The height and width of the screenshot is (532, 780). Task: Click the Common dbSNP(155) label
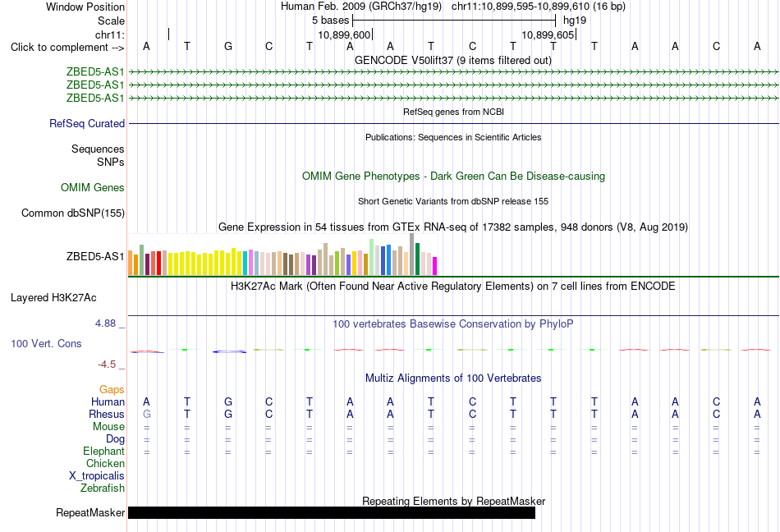pos(72,213)
